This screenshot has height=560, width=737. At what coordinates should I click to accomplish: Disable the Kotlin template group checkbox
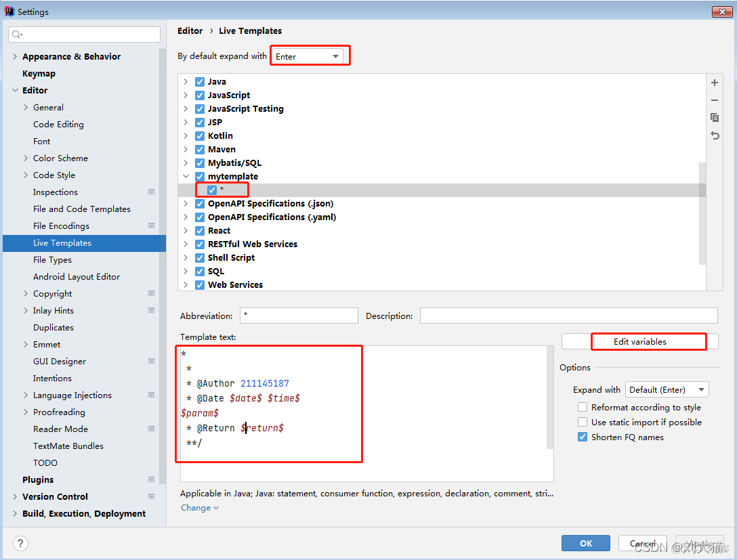click(x=200, y=136)
